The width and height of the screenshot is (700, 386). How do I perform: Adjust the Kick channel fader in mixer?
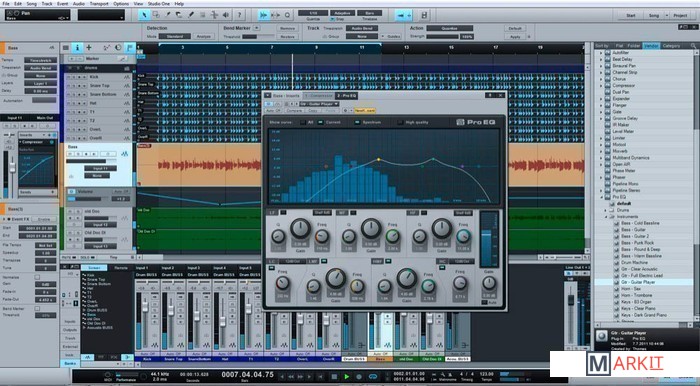(145, 307)
